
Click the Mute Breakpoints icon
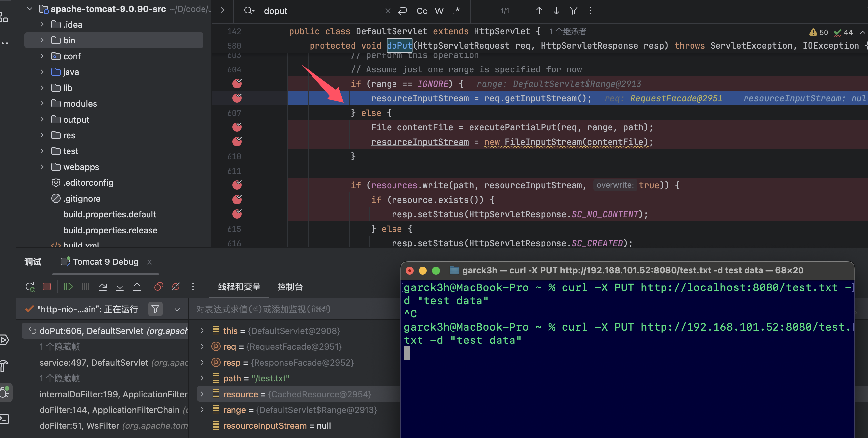pyautogui.click(x=176, y=287)
